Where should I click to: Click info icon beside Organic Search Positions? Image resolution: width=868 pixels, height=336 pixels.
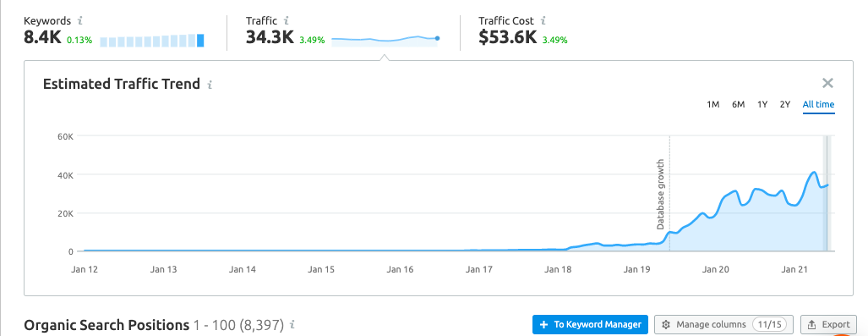292,324
